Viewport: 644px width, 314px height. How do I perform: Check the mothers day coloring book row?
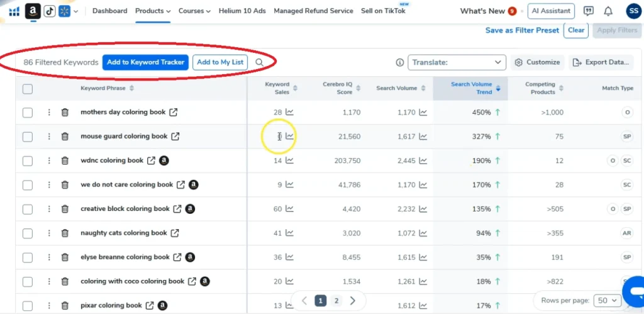coord(28,113)
